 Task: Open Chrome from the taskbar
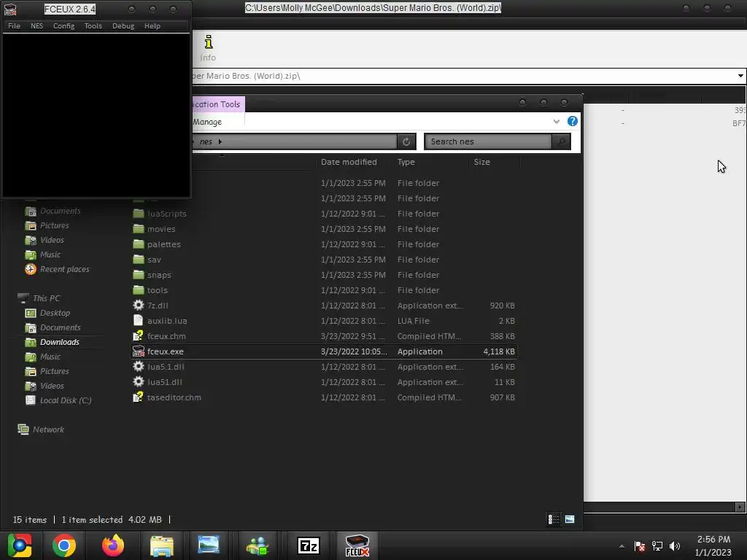64,545
